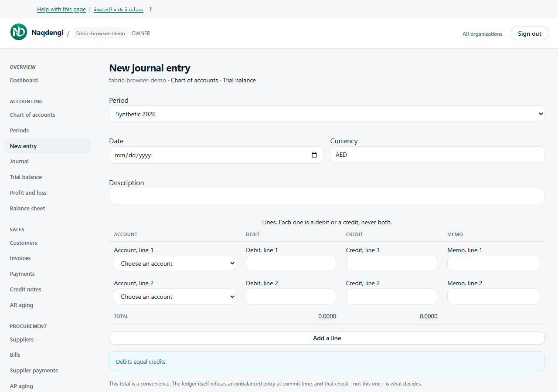The height and width of the screenshot is (392, 558).
Task: Open the date picker calendar icon
Action: click(x=314, y=155)
